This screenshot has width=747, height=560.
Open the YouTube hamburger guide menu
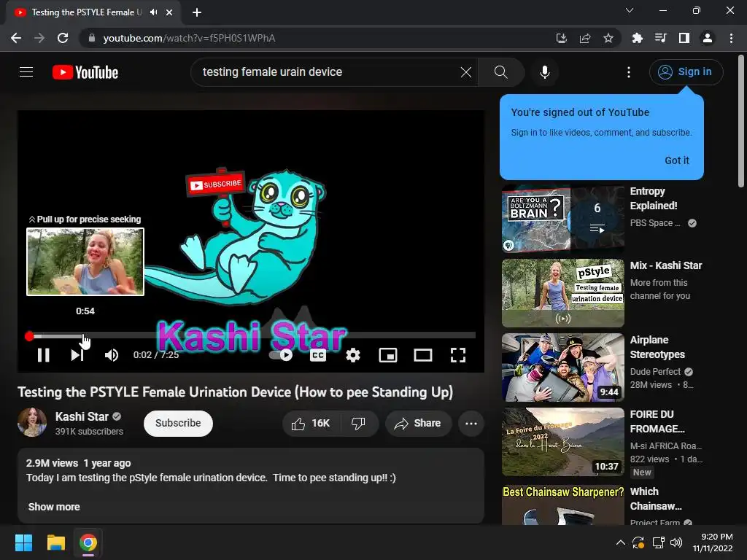click(x=26, y=72)
